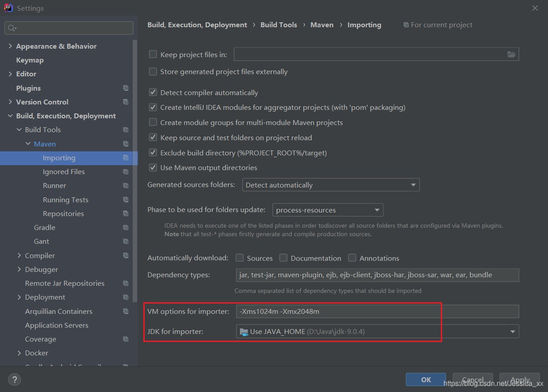Click the settings search field
Viewport: 548px width, 392px height.
(x=69, y=28)
